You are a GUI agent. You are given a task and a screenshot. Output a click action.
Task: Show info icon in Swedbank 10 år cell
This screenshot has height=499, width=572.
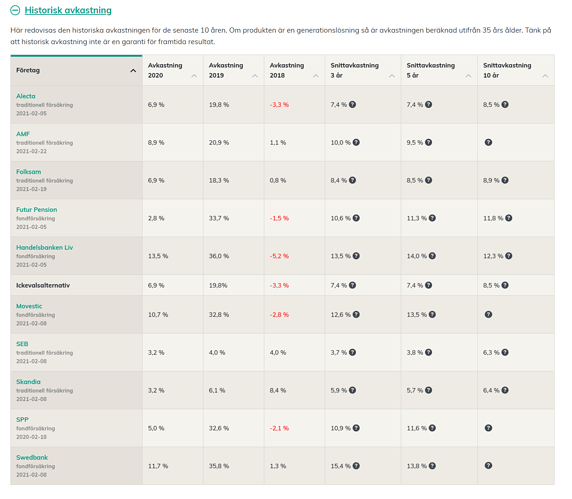pyautogui.click(x=488, y=465)
